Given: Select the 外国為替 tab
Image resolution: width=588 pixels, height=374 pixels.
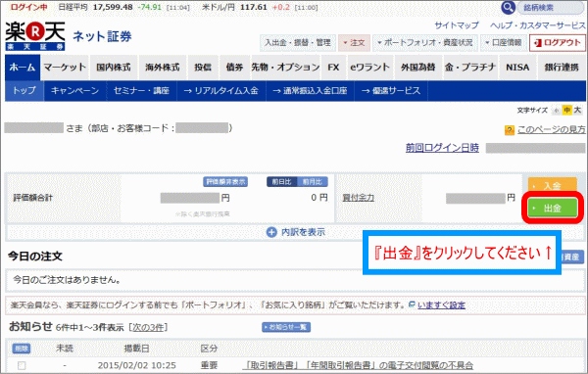Looking at the screenshot, I should point(418,68).
